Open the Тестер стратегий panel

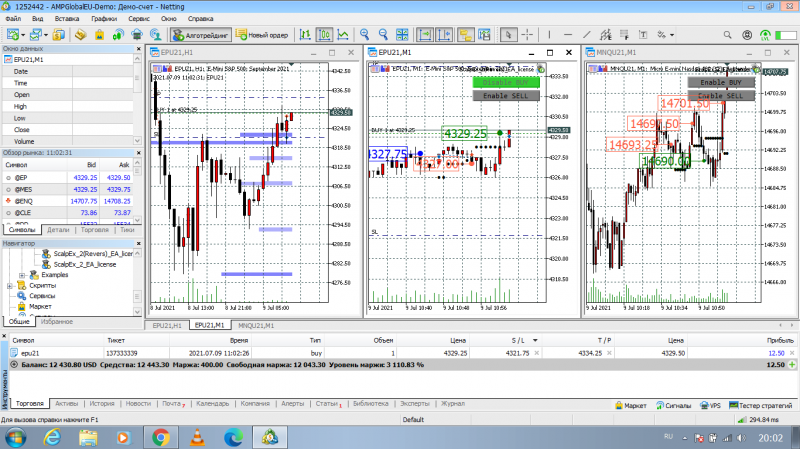tap(761, 406)
